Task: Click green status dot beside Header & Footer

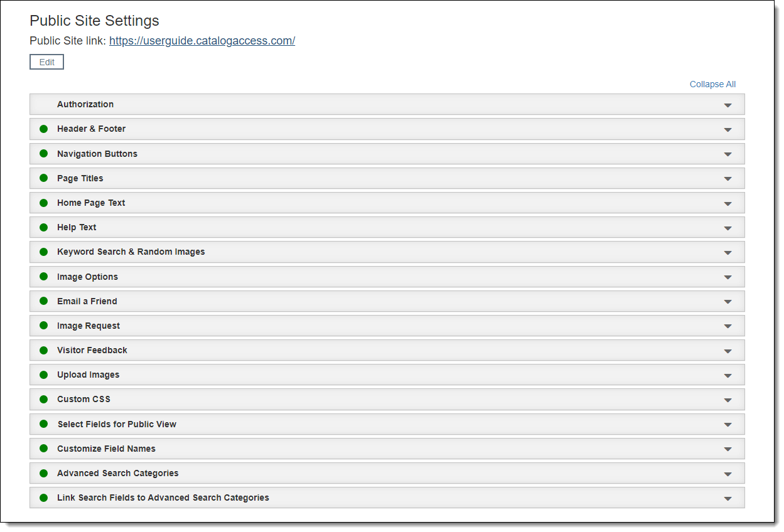Action: point(44,129)
